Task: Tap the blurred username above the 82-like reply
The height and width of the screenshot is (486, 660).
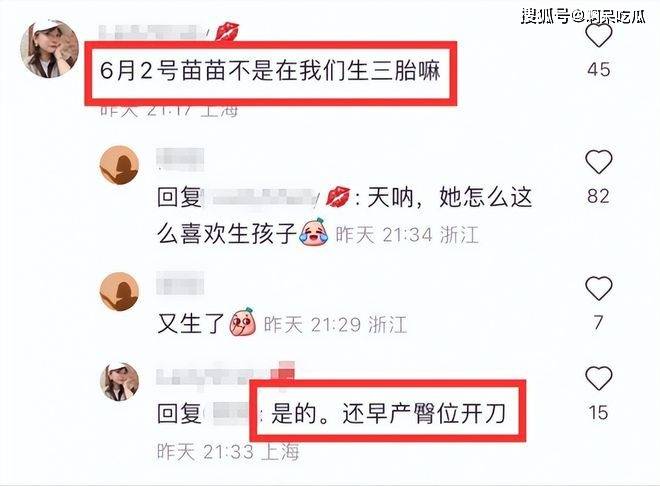Action: coord(180,159)
